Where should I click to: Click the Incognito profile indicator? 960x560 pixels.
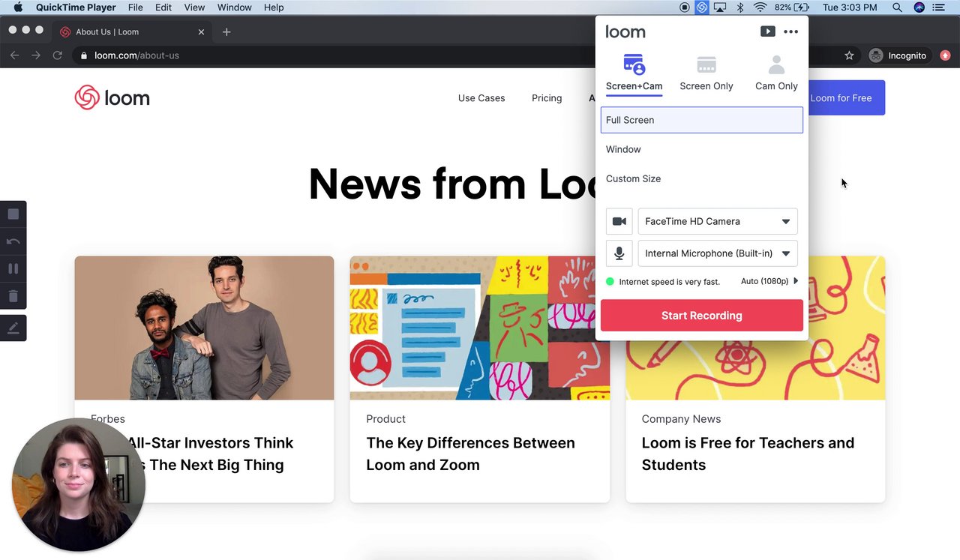pyautogui.click(x=898, y=55)
